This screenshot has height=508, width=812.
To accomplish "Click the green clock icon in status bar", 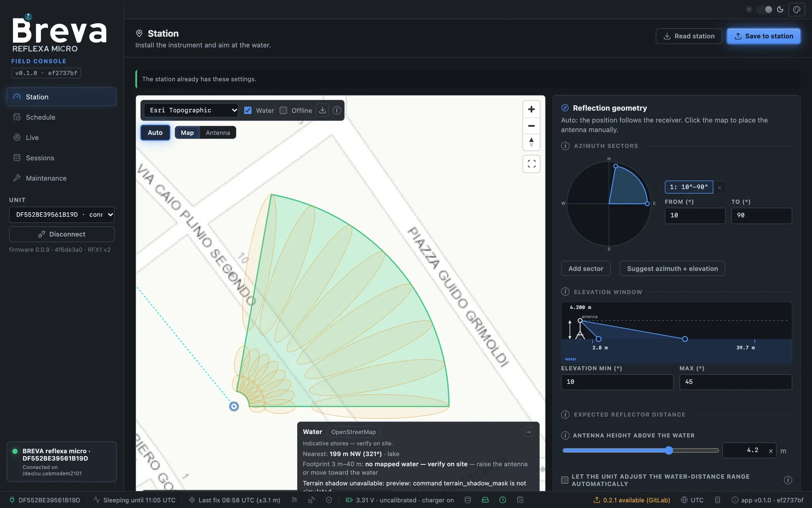I will click(x=503, y=500).
